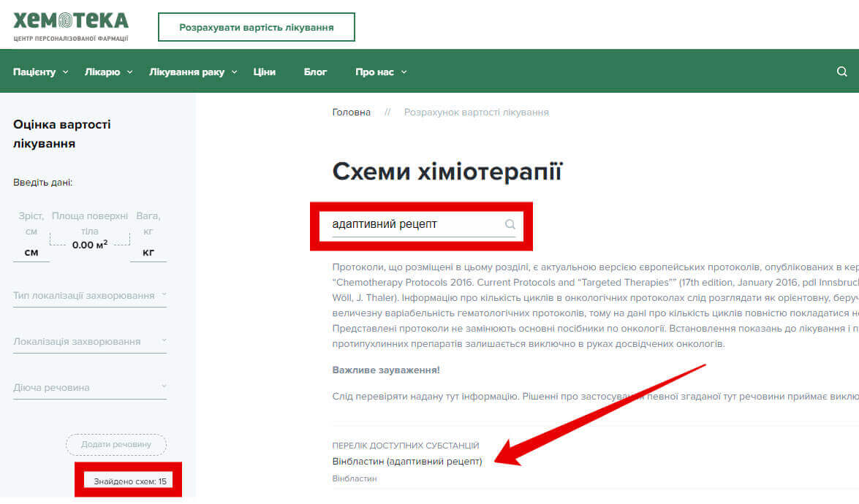
Task: Click the Розрахувати вартість лікування button
Action: coord(256,26)
